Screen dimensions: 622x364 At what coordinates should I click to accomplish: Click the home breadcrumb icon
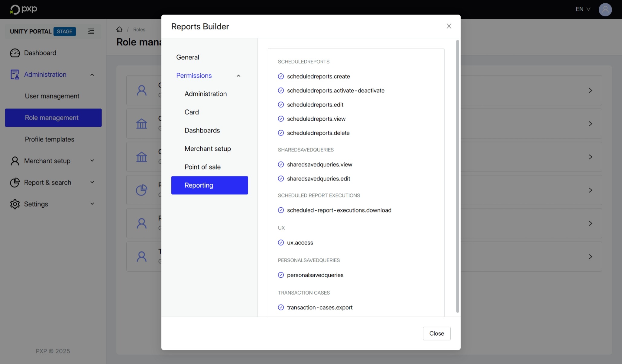point(119,30)
